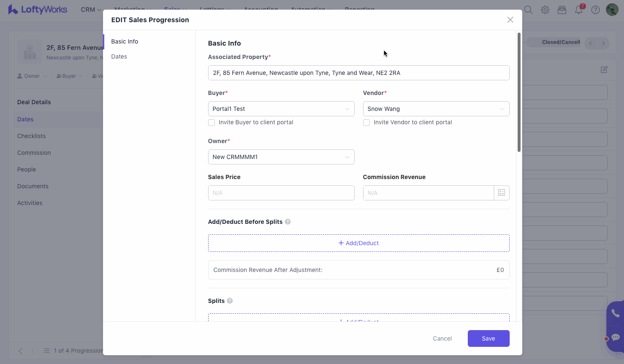Click the phone call widget icon
The height and width of the screenshot is (364, 624).
(615, 313)
